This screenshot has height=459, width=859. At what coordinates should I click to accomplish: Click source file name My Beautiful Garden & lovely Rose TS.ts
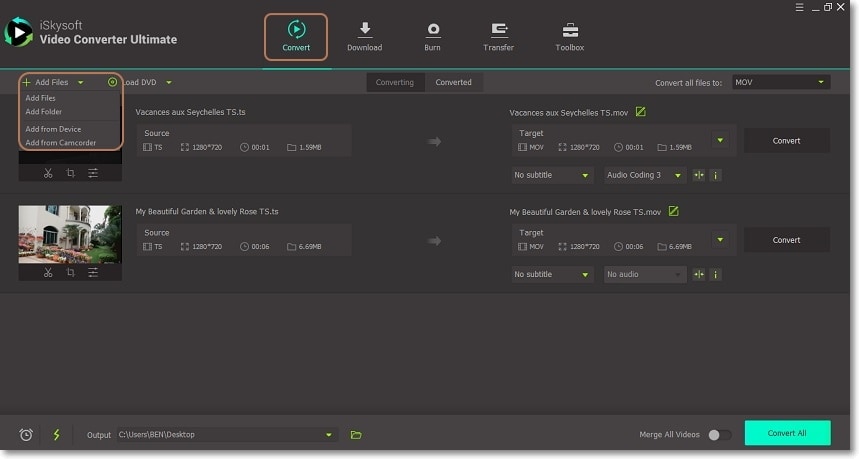coord(207,211)
